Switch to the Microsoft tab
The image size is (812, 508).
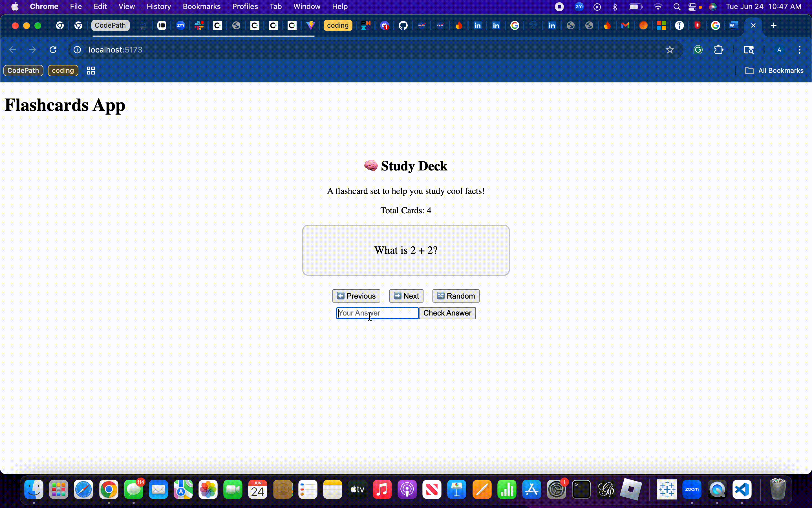coord(661,25)
